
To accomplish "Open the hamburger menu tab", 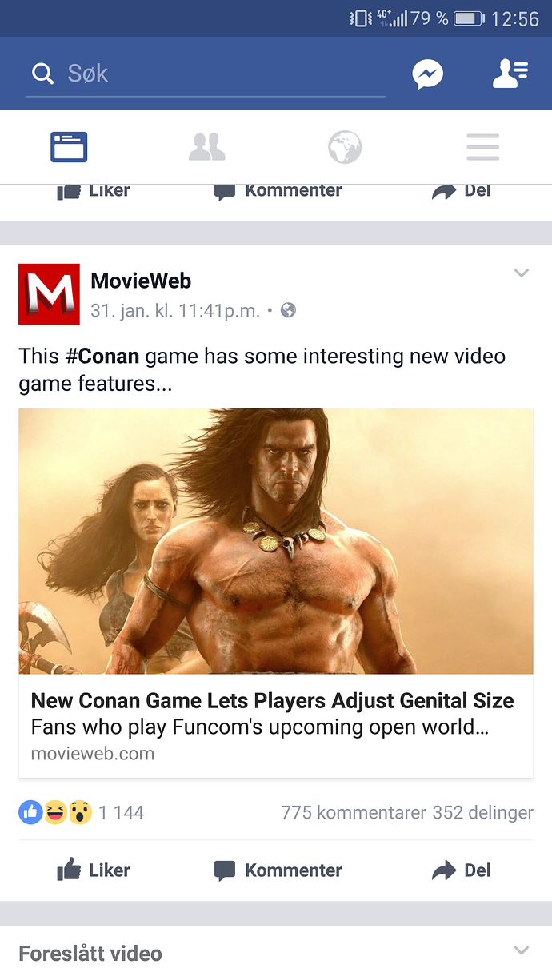I will click(x=483, y=147).
